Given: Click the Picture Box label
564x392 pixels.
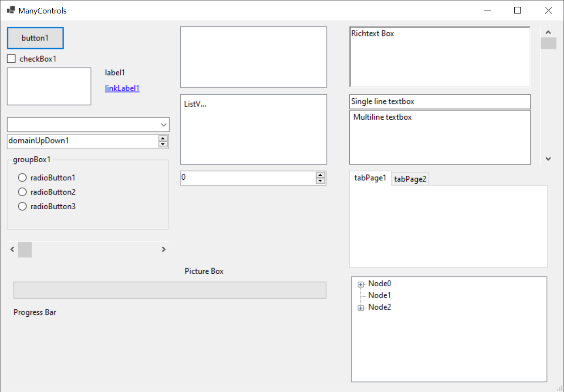Looking at the screenshot, I should 204,271.
